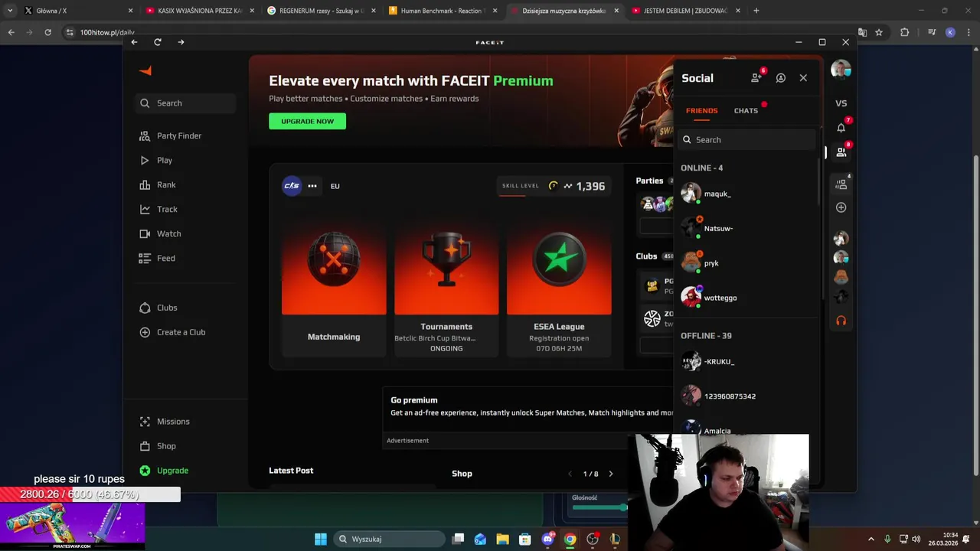Open File Explorer from the taskbar
980x551 pixels.
(502, 539)
